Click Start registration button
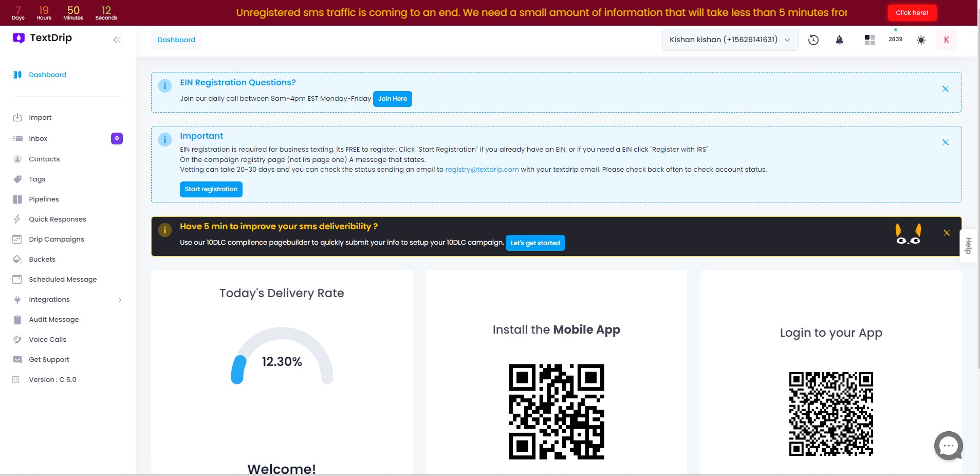The width and height of the screenshot is (980, 476). tap(211, 189)
